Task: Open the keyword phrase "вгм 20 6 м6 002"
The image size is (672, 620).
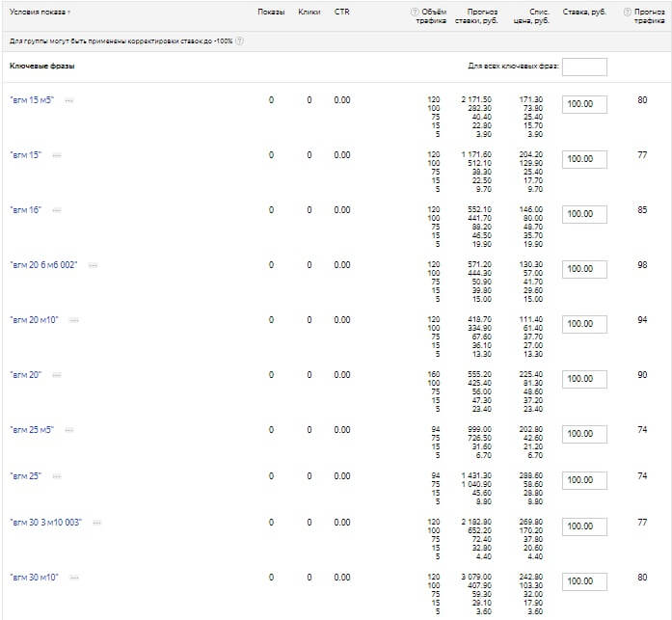Action: click(43, 265)
